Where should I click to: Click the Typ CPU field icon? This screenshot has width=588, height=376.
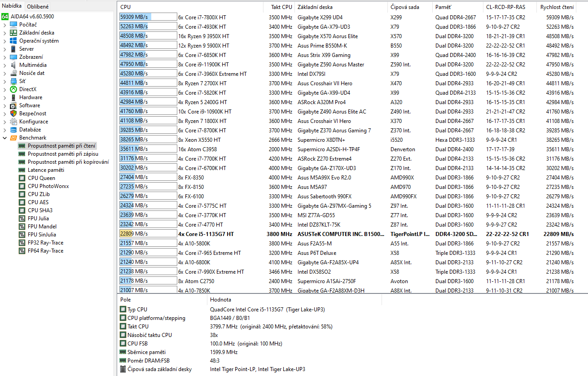coord(123,309)
